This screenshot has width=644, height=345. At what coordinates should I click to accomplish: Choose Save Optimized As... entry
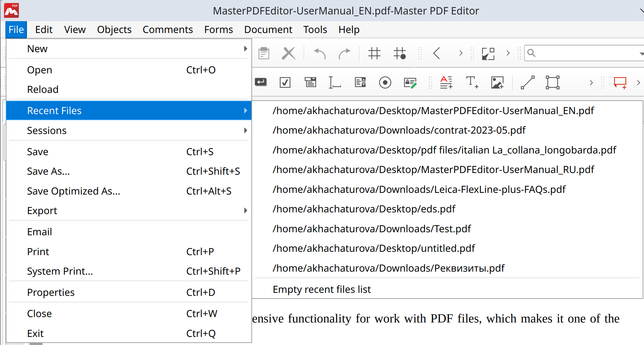(129, 191)
